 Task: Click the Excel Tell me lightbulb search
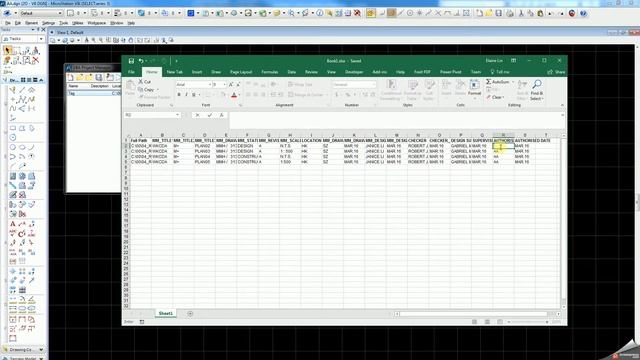click(x=500, y=72)
